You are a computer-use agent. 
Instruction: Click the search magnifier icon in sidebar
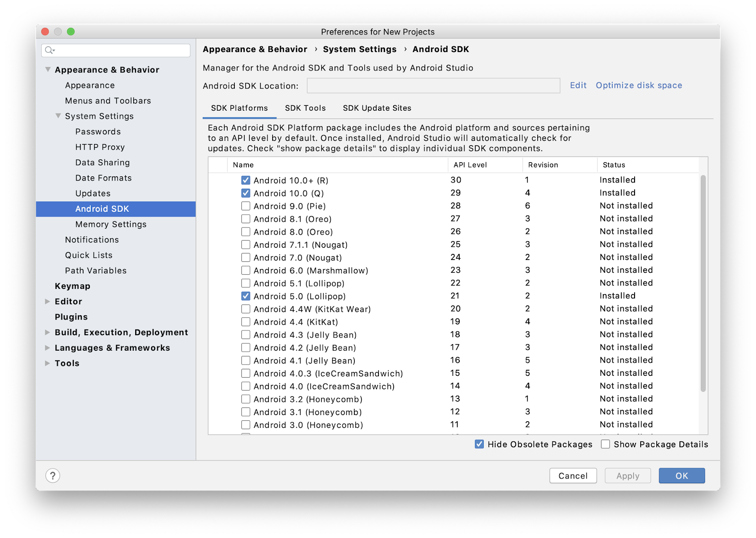coord(49,50)
